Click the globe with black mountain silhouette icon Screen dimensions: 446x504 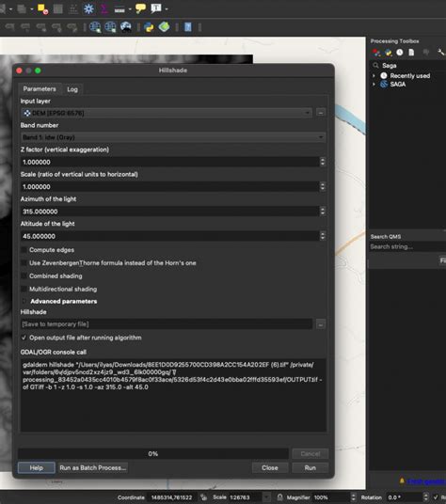tap(126, 27)
